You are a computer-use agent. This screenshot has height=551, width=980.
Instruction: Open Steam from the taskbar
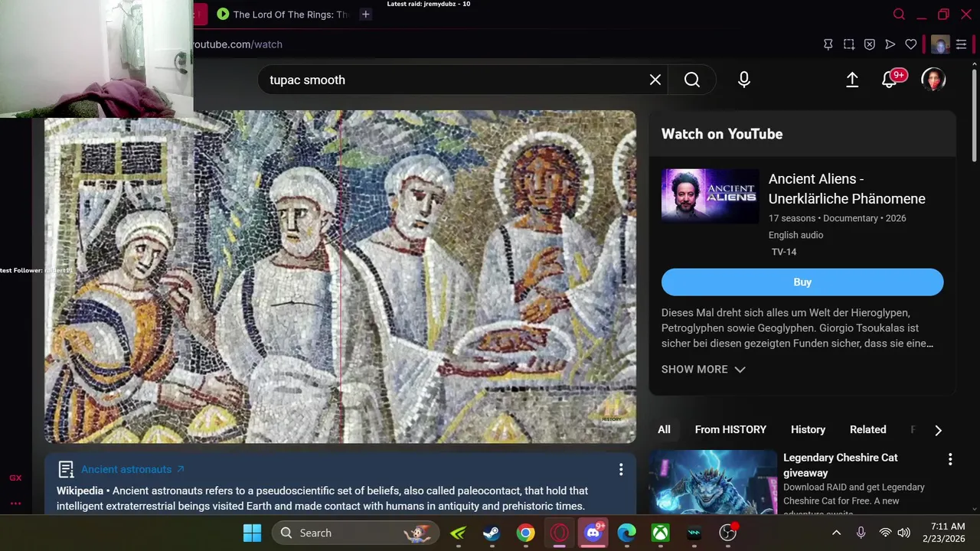[492, 533]
